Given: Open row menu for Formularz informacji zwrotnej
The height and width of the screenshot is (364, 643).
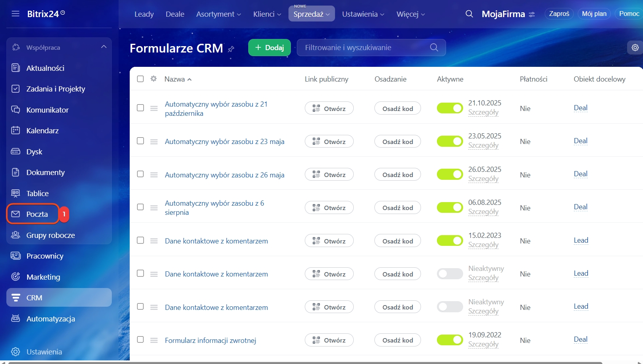Looking at the screenshot, I should tap(154, 340).
